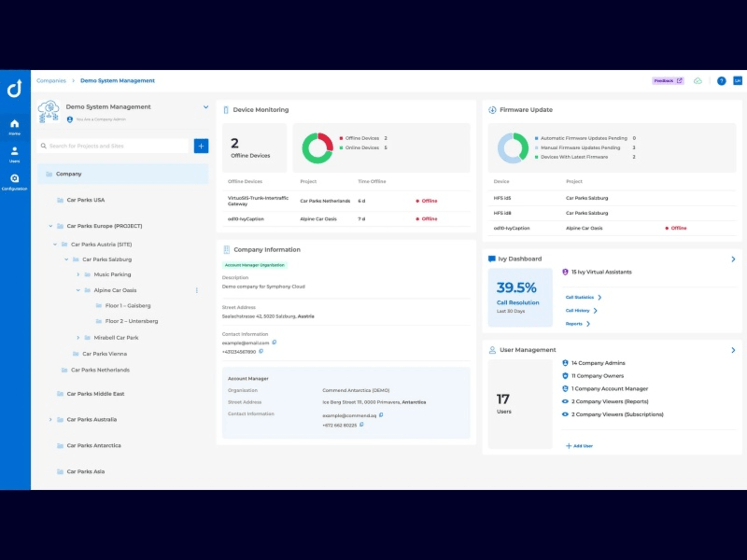Select Floor 1 – Gaisberg in the tree
The height and width of the screenshot is (560, 747).
128,306
